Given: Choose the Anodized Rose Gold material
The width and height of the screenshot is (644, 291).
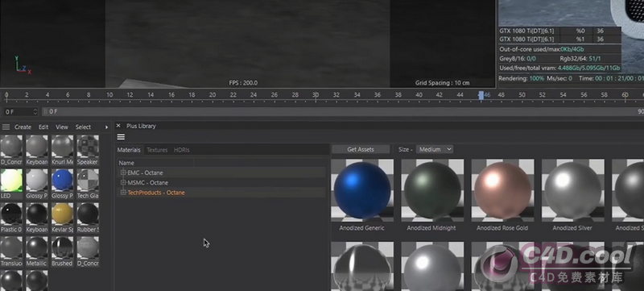Looking at the screenshot, I should (502, 190).
